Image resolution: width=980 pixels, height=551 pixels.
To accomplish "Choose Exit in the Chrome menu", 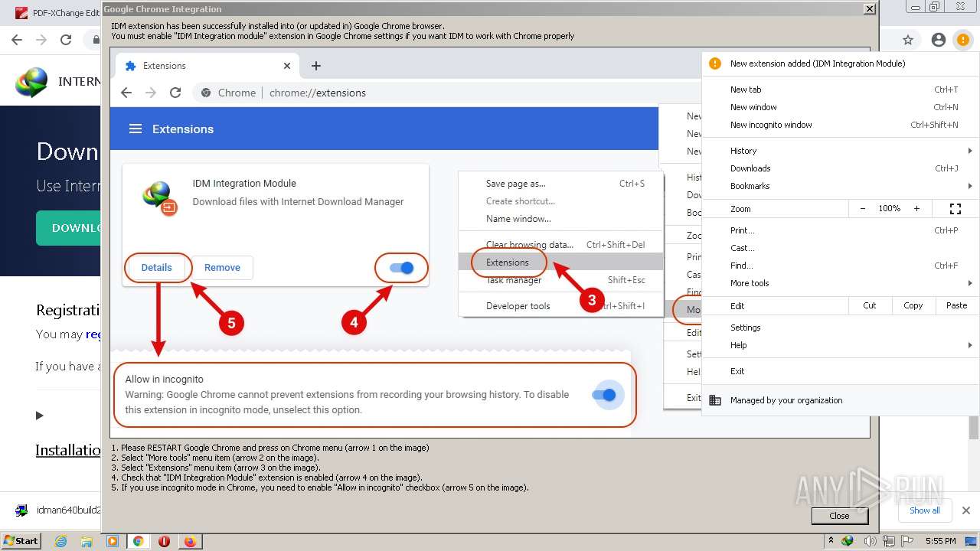I will pyautogui.click(x=841, y=371).
